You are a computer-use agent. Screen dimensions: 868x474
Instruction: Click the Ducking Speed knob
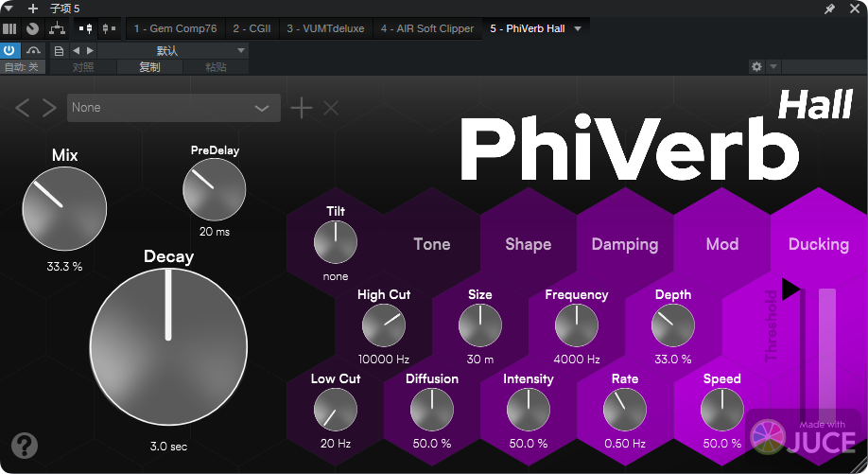(x=721, y=410)
